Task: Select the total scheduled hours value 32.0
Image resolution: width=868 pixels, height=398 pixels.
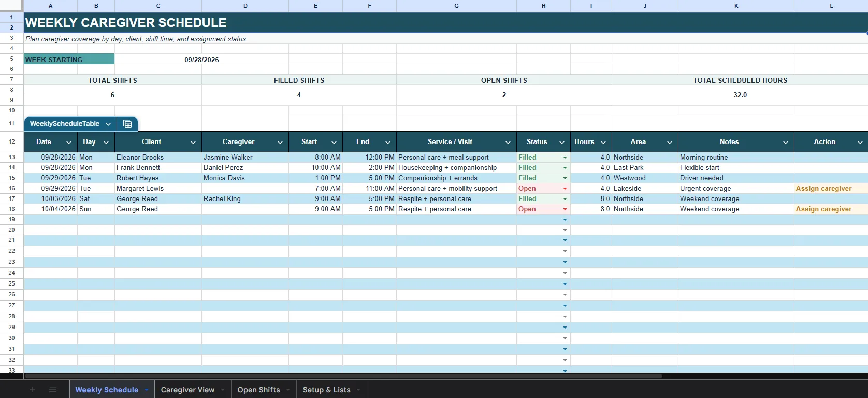Action: coord(740,95)
